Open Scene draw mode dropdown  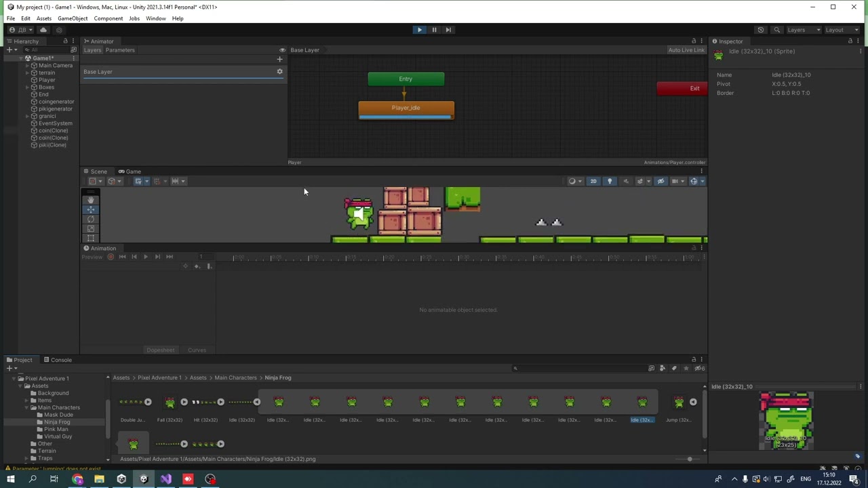coord(574,181)
